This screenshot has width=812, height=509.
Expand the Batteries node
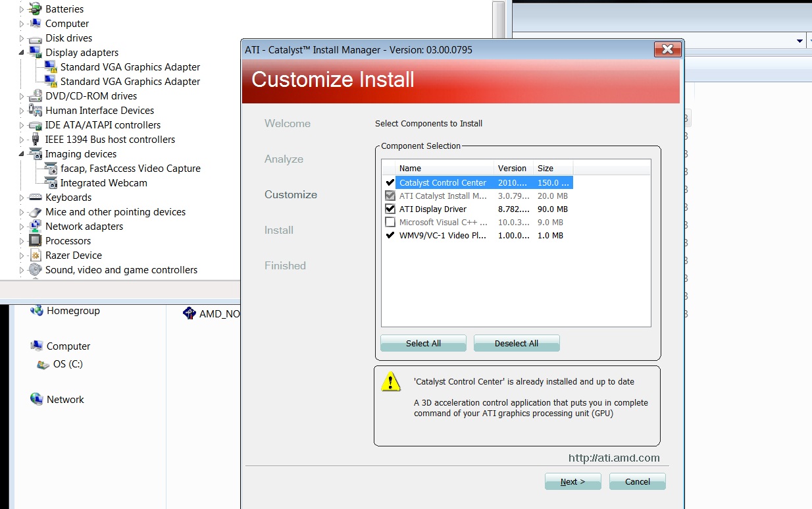22,9
